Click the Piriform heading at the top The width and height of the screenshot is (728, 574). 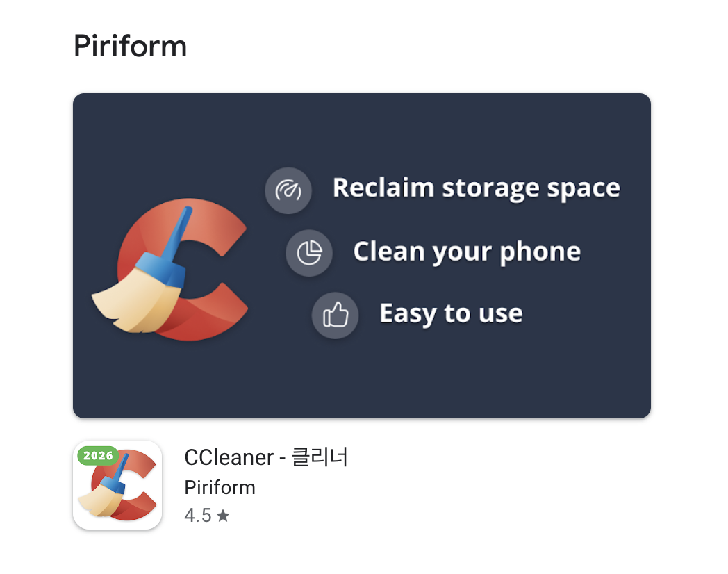(130, 47)
